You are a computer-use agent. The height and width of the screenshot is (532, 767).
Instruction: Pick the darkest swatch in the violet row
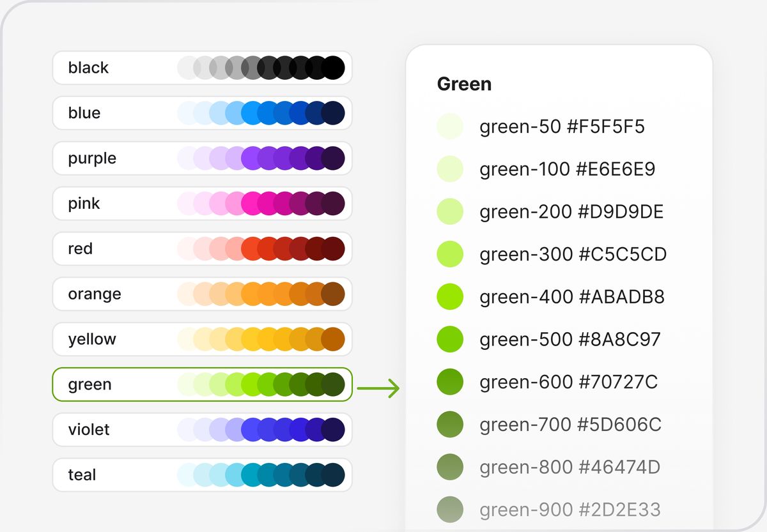point(333,430)
